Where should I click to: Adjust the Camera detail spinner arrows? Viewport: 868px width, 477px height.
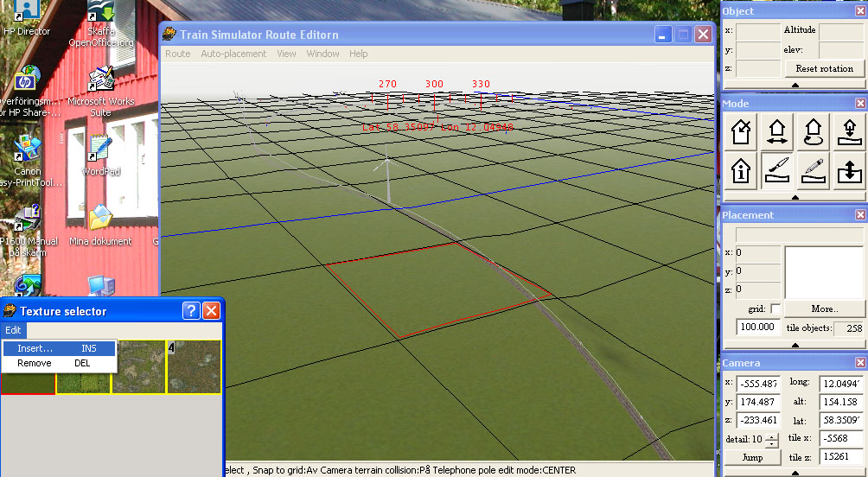(772, 440)
